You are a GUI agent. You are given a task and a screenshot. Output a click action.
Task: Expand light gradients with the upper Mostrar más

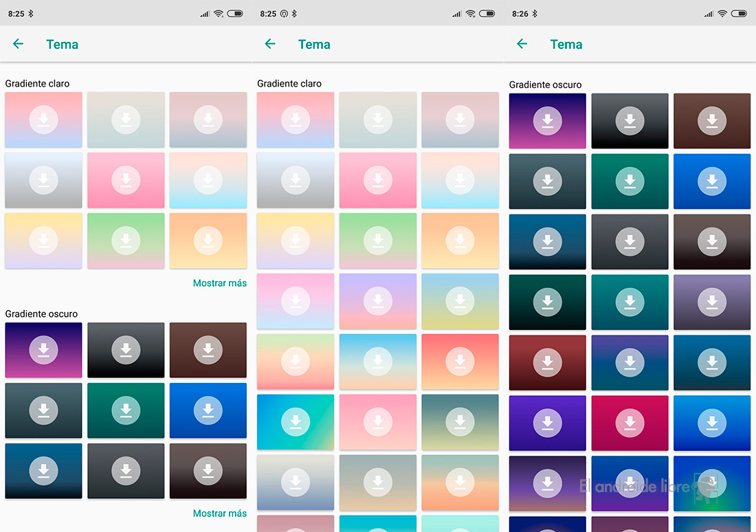pos(219,283)
